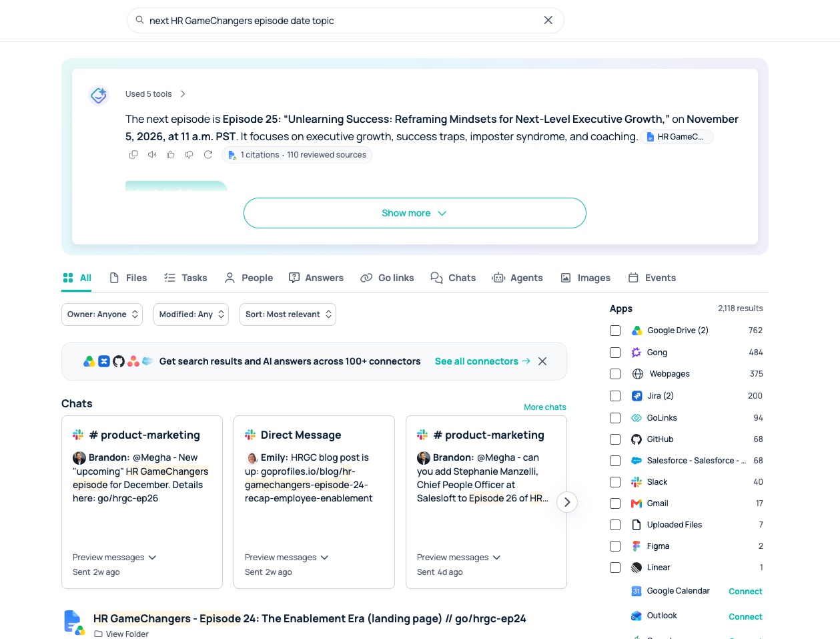
Task: Dismiss the connectors banner
Action: click(542, 361)
